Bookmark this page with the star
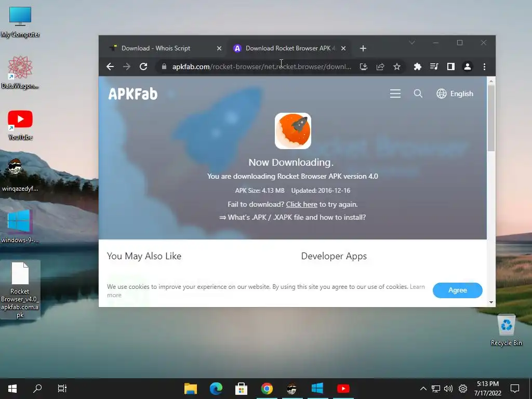This screenshot has height=399, width=532. point(397,66)
